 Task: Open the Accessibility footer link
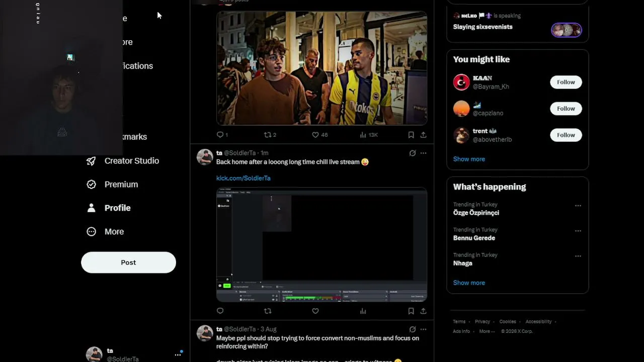point(538,322)
